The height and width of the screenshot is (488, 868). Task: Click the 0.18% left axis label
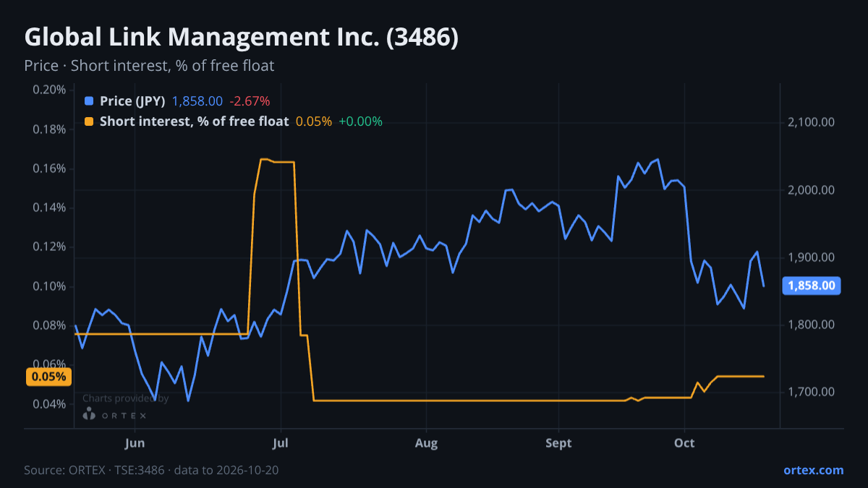click(49, 129)
